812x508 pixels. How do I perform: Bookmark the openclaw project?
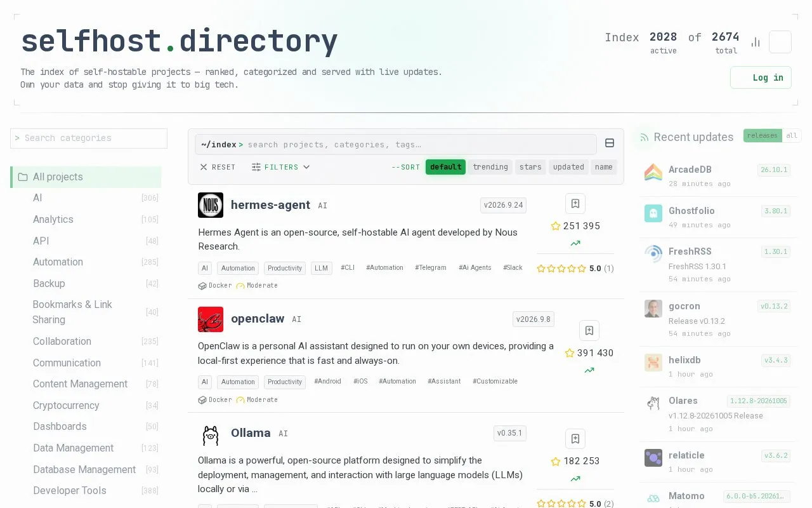click(x=589, y=331)
